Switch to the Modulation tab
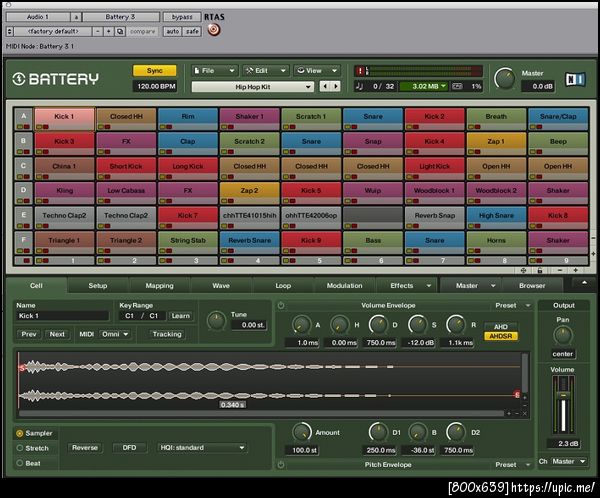 344,286
